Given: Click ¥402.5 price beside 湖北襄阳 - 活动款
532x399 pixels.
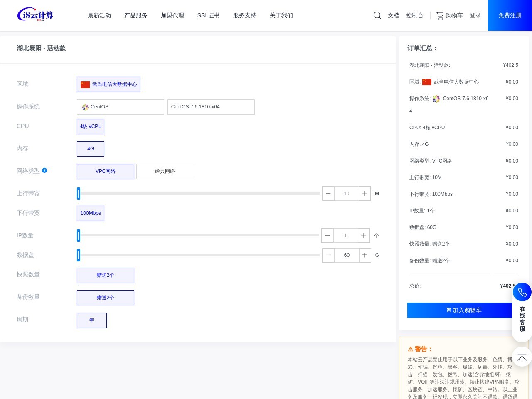Looking at the screenshot, I should pos(510,65).
